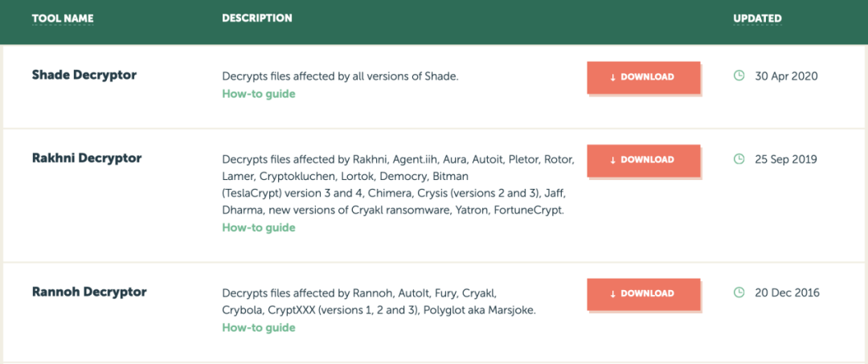Viewport: 868px width, 364px height.
Task: Open the Shade Decryptor How-to guide
Action: click(259, 94)
